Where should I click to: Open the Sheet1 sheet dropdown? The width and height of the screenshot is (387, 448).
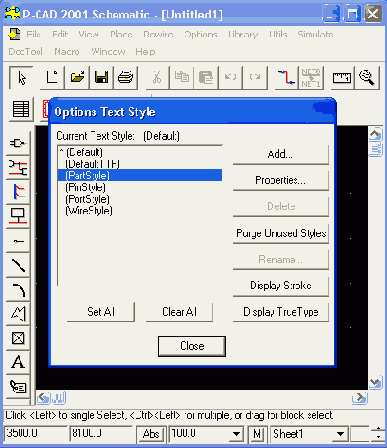click(x=340, y=434)
